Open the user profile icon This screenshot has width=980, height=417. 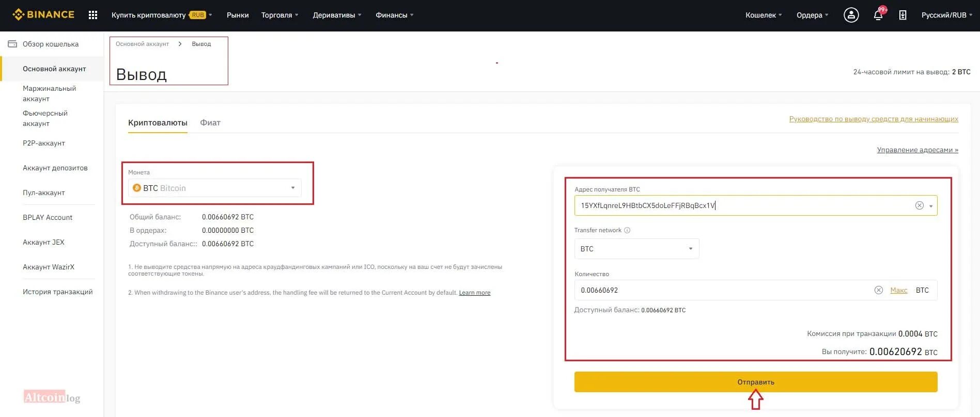851,15
